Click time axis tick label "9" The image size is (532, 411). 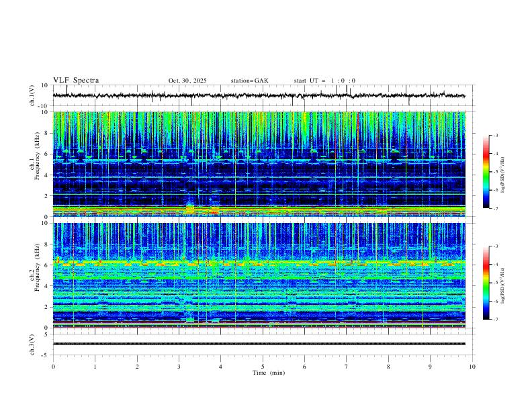click(x=430, y=367)
